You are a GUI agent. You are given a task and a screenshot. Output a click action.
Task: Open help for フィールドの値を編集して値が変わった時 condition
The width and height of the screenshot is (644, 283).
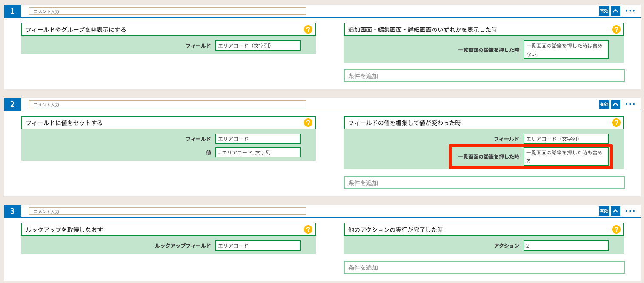(616, 123)
